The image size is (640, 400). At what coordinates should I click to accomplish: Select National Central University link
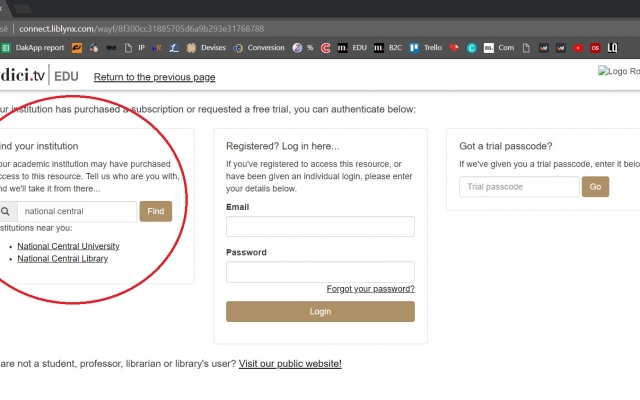[68, 246]
